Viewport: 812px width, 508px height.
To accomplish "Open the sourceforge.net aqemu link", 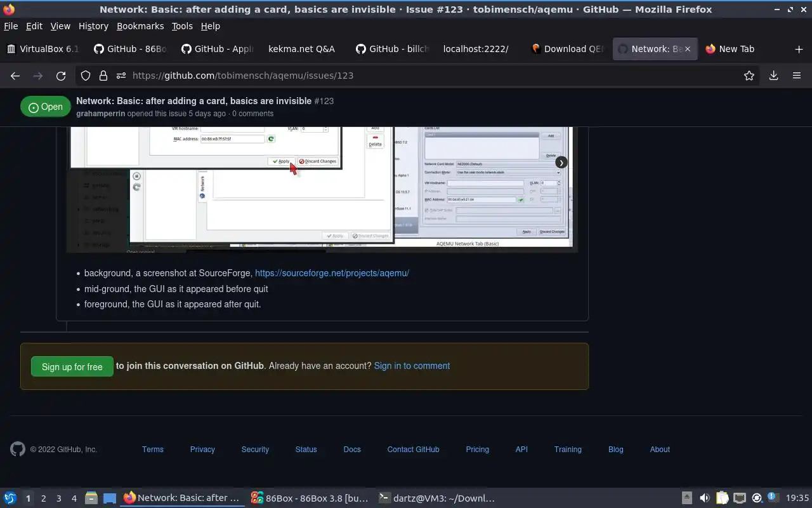I will (x=332, y=273).
